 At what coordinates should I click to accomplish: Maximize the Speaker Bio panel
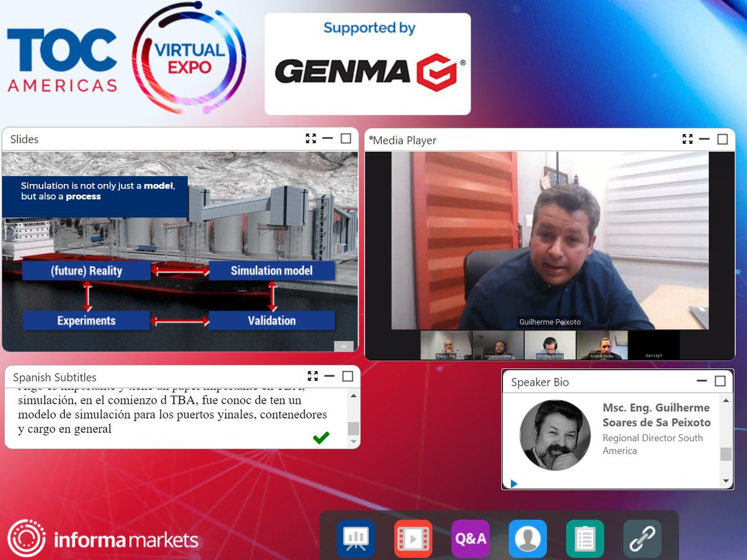click(720, 381)
